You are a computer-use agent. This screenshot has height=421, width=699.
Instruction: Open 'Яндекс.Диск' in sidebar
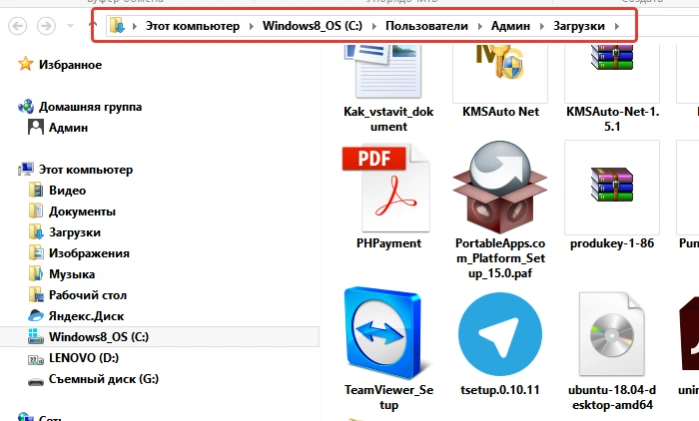(x=86, y=316)
